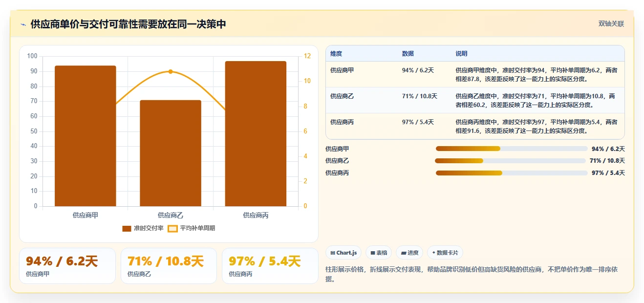Viewport: 644px width, 303px height.
Task: Select the 表格 chip
Action: coord(379,253)
